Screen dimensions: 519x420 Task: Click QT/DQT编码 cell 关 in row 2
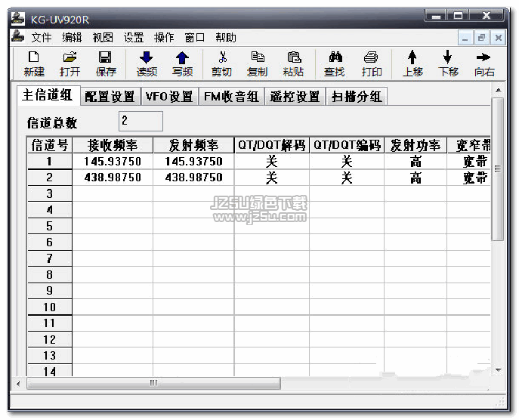pos(347,178)
